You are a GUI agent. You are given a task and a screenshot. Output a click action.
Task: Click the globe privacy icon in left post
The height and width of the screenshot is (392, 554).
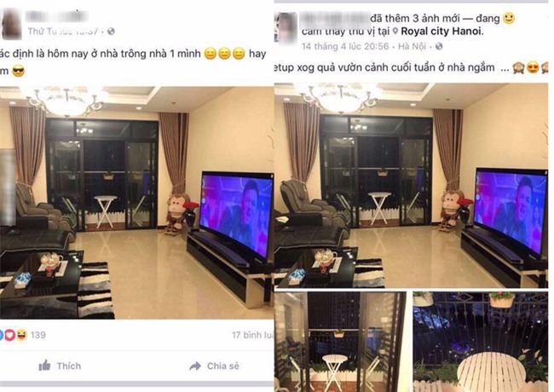point(111,32)
